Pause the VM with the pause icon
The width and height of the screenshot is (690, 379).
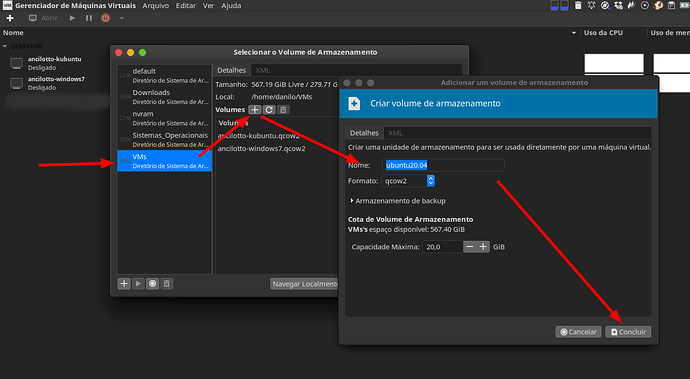89,18
